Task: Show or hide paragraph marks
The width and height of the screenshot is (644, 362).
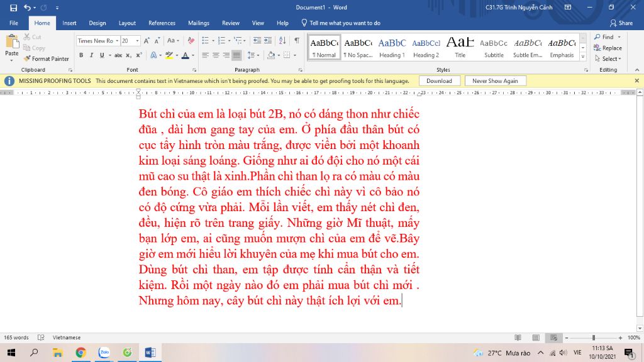Action: click(x=297, y=41)
